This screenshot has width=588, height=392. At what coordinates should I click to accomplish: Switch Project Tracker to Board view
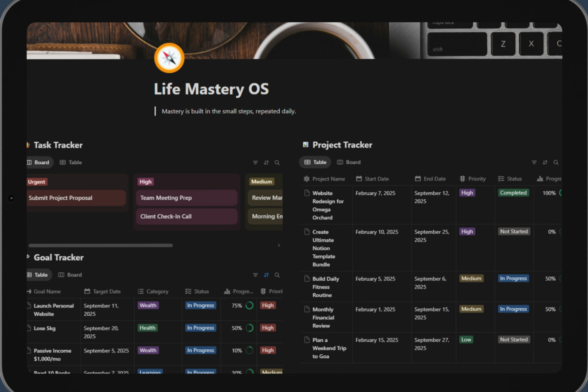coord(349,162)
